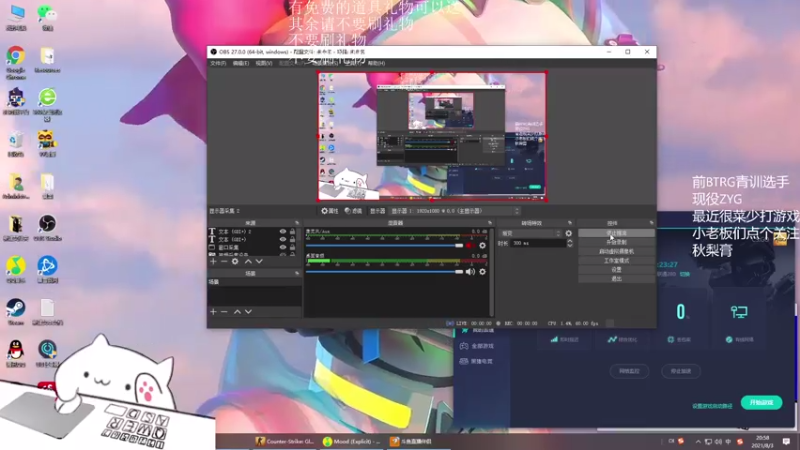Click the volume icon in system tray
This screenshot has width=800, height=450.
click(x=718, y=441)
